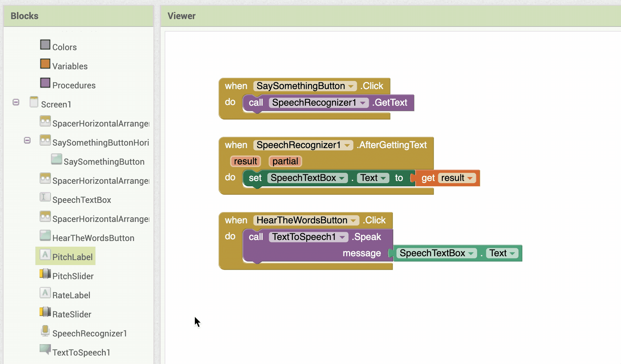Open the get result variable dropdown

pyautogui.click(x=470, y=178)
